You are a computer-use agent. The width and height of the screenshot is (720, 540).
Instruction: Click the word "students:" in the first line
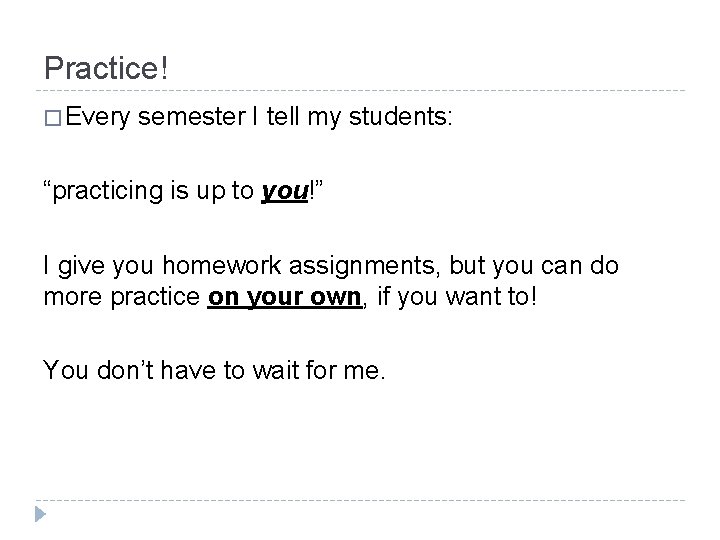(400, 116)
